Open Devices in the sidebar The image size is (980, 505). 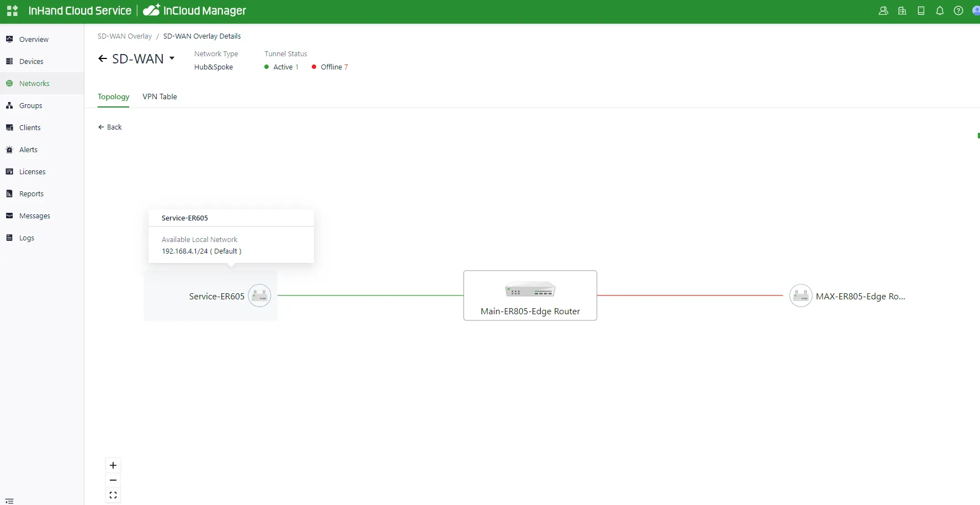[x=42, y=61]
